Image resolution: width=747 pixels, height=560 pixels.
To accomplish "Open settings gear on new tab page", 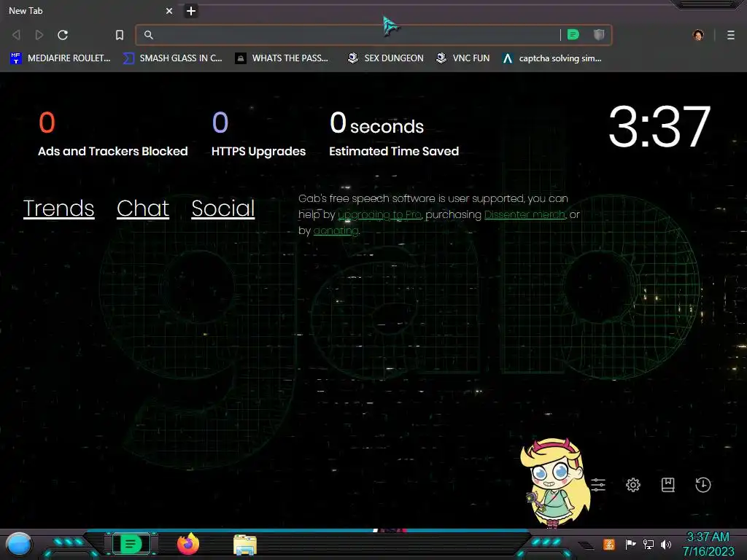I will coord(633,485).
